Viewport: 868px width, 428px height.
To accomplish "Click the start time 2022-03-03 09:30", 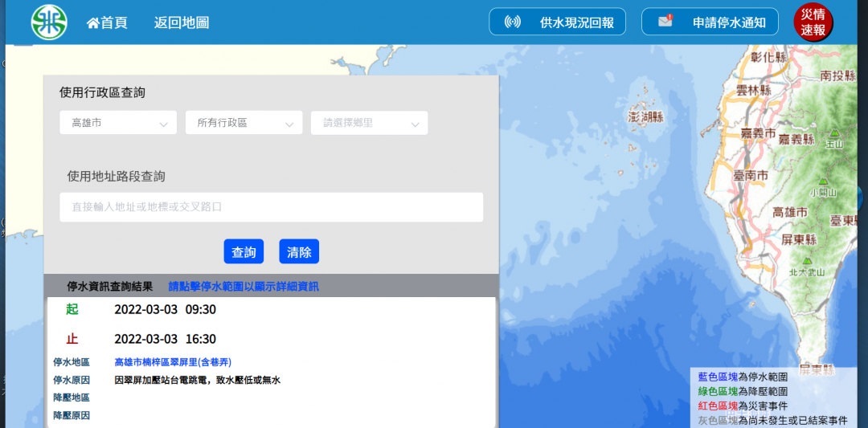I will pyautogui.click(x=165, y=310).
